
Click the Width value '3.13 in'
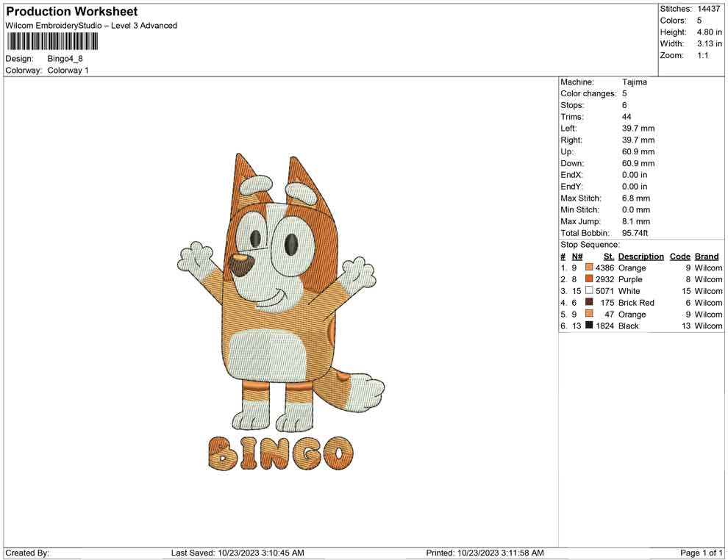(709, 43)
